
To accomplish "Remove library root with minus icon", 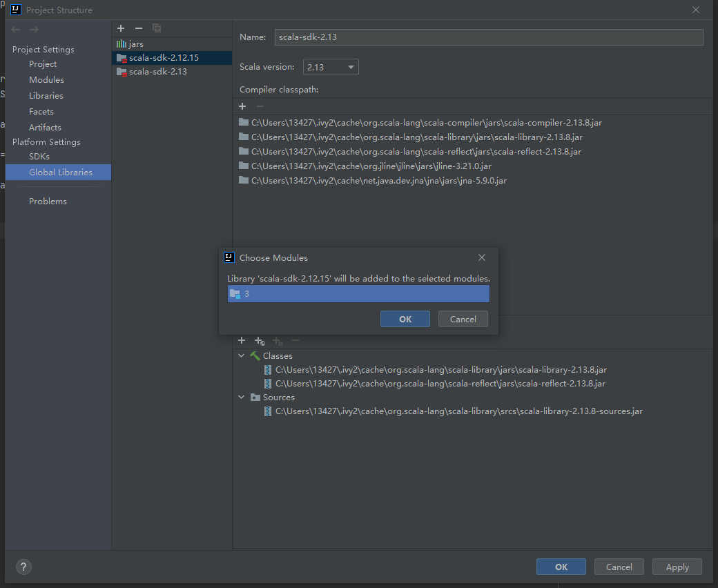I will [x=295, y=340].
